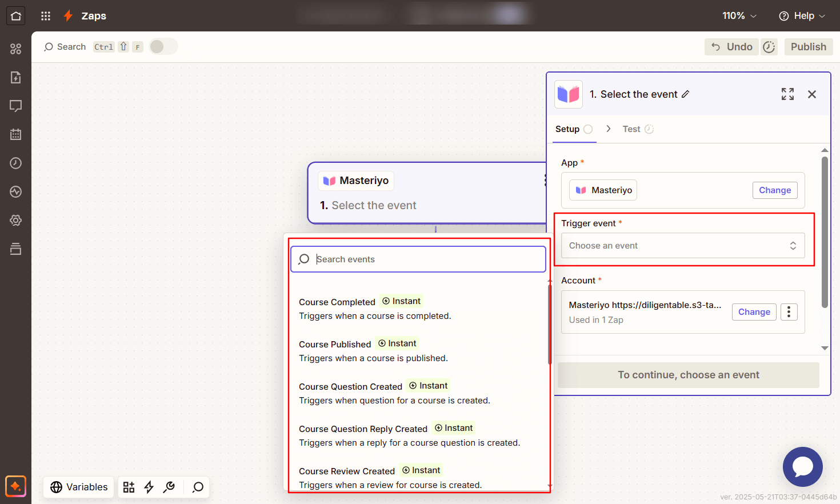Select the Course Completed trigger
Viewport: 840px width, 504px height.
pyautogui.click(x=418, y=309)
